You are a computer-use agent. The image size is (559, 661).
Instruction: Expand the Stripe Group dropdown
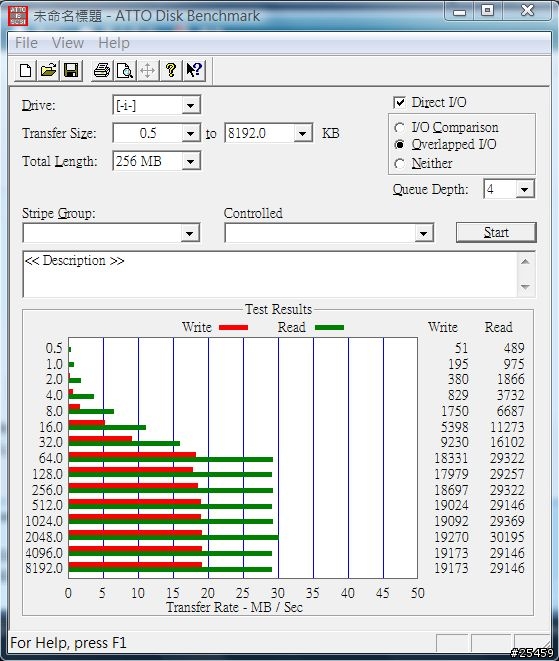[x=190, y=233]
